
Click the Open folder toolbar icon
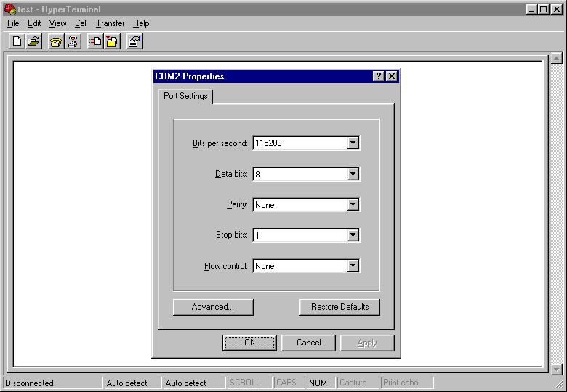pos(33,41)
